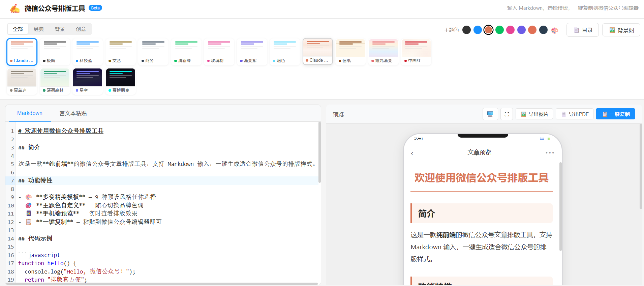Open the 背景图 background image option

[621, 30]
